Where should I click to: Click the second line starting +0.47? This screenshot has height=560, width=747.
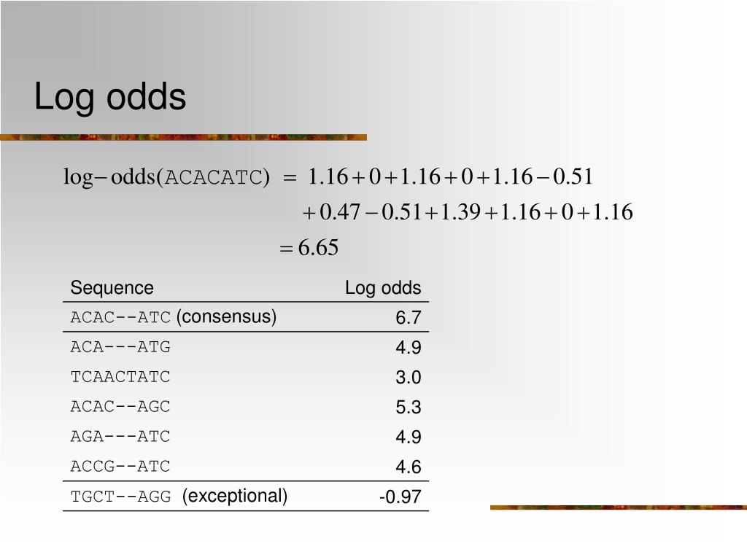point(468,212)
